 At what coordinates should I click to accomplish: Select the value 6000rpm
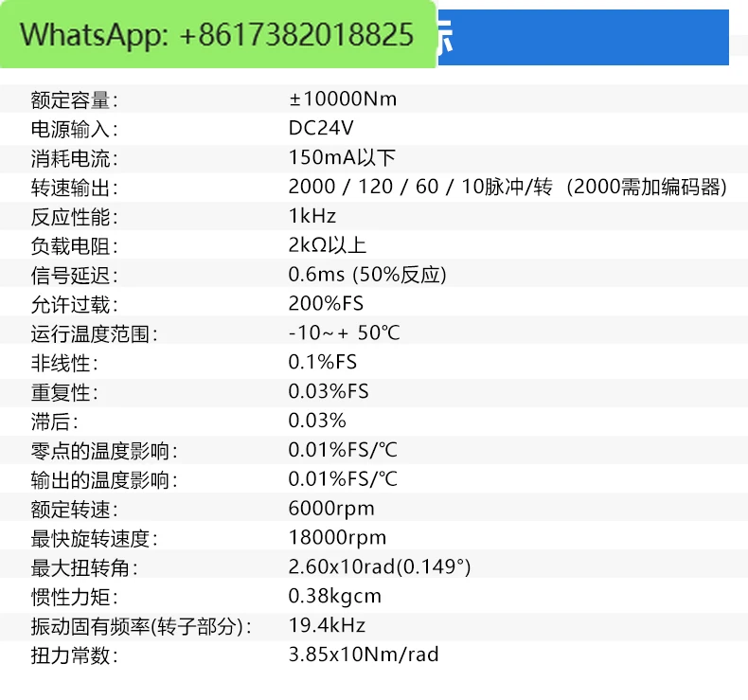point(331,509)
